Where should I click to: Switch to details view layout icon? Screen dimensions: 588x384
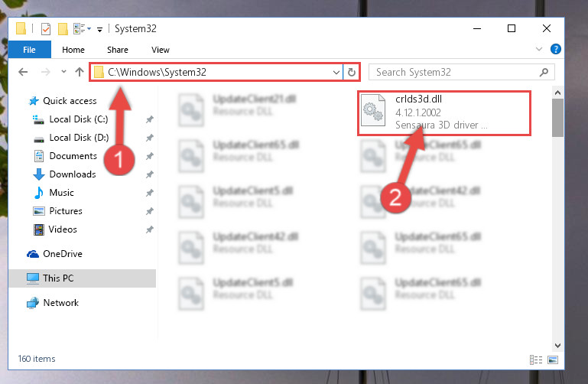536,360
